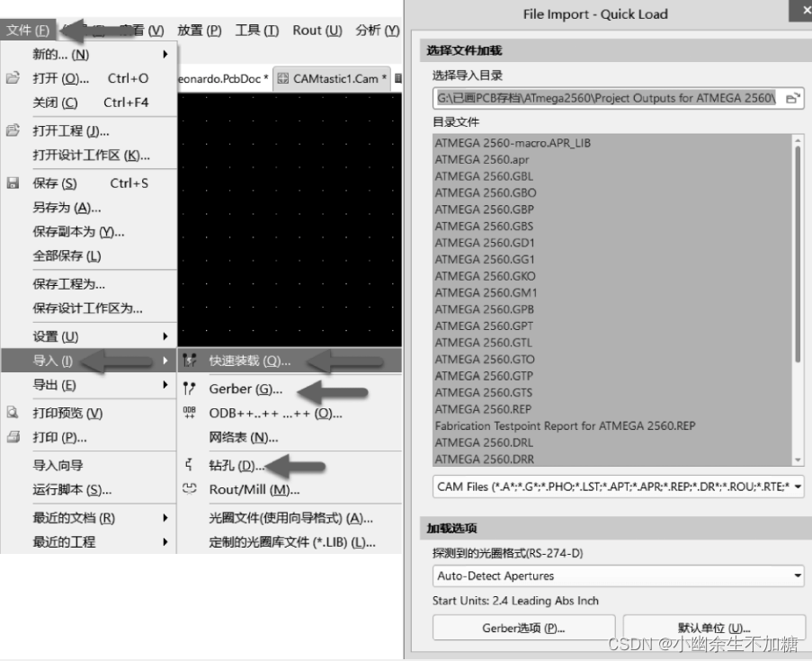This screenshot has height=661, width=812.
Task: Select Drill import option
Action: click(290, 465)
